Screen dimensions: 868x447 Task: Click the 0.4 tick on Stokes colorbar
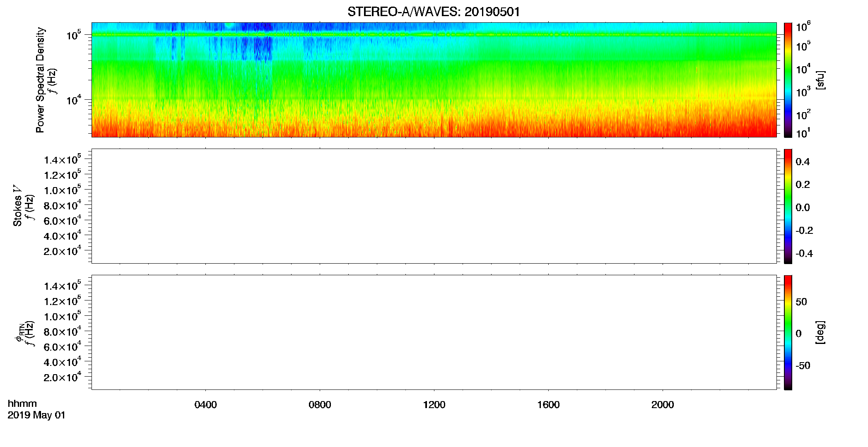pos(803,162)
